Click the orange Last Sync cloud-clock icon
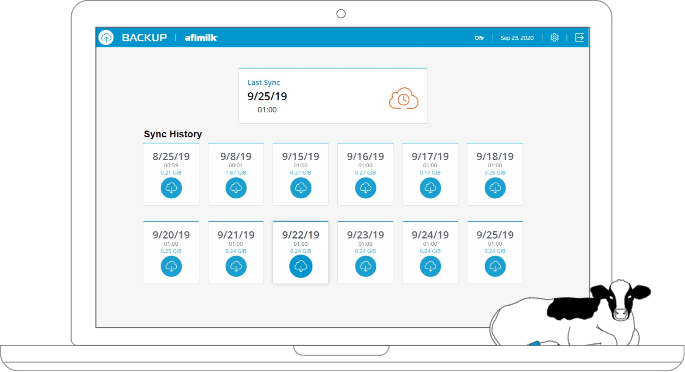 click(x=404, y=99)
